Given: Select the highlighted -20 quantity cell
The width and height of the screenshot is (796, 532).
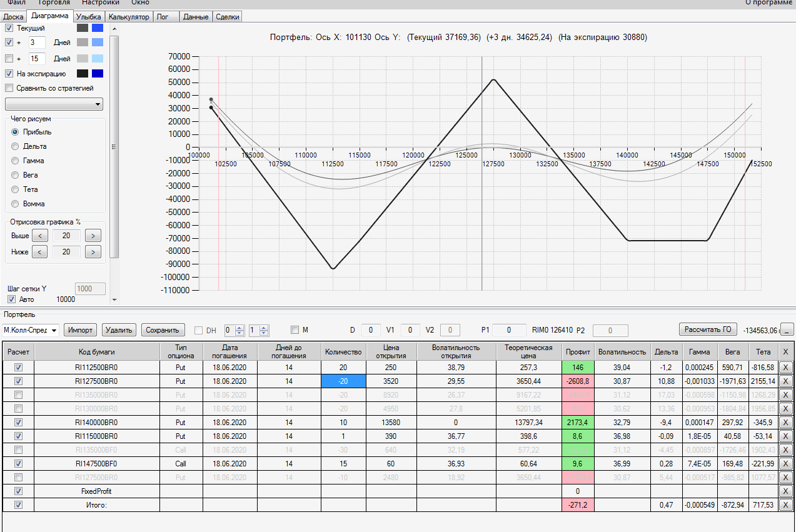Looking at the screenshot, I should point(343,381).
